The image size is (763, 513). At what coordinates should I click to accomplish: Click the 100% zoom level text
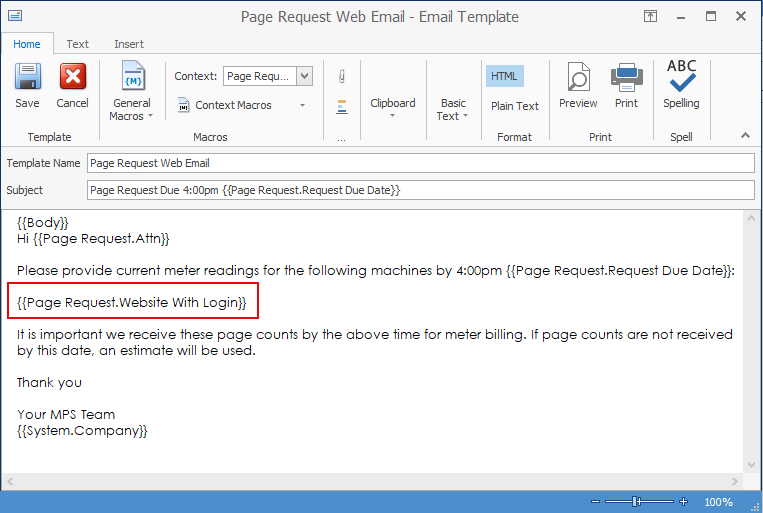point(718,502)
